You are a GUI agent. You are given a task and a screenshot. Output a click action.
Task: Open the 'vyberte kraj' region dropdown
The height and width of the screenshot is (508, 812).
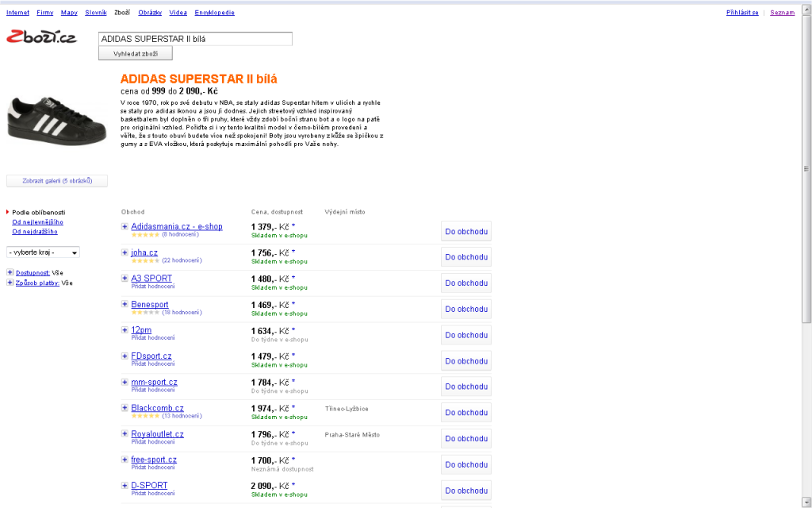43,252
